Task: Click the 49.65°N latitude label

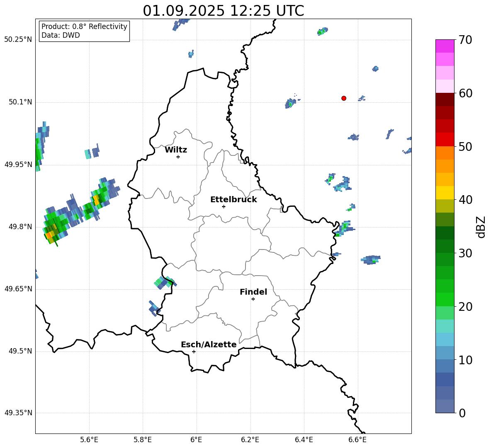Action: [x=18, y=288]
